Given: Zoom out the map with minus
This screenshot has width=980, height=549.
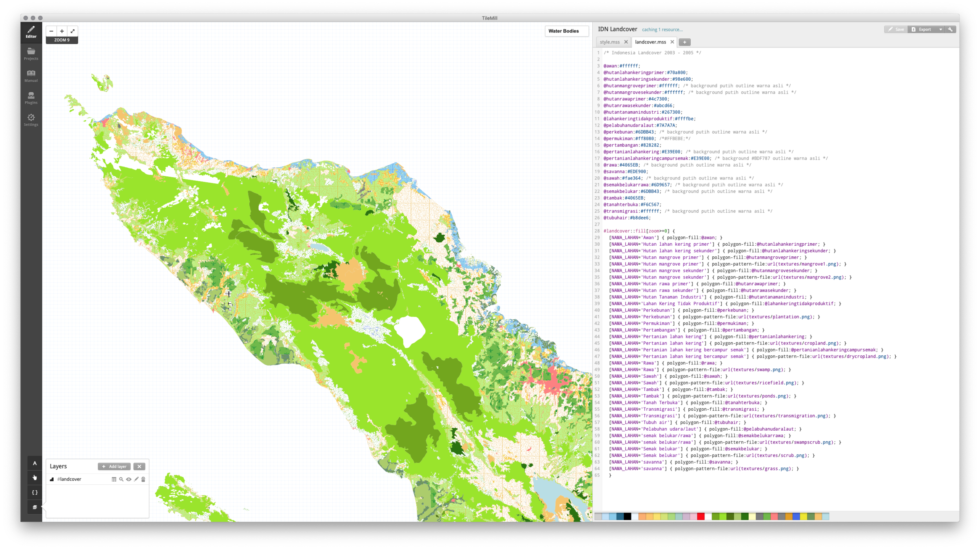Looking at the screenshot, I should point(51,31).
